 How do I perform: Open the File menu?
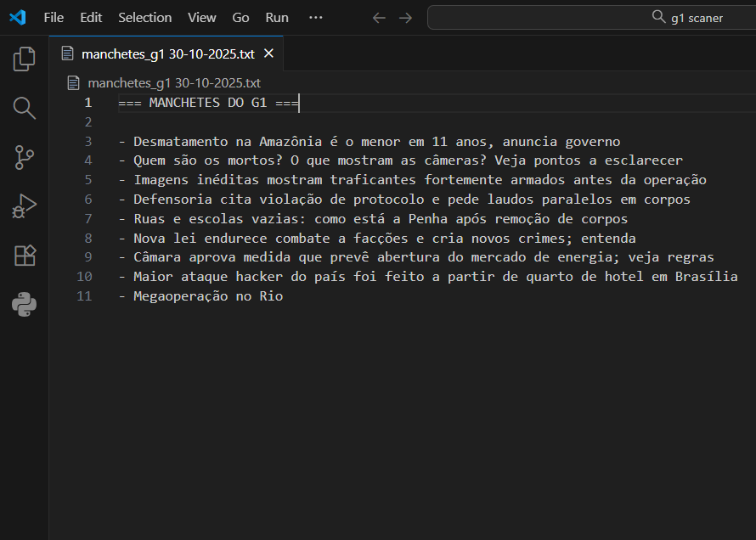[54, 18]
